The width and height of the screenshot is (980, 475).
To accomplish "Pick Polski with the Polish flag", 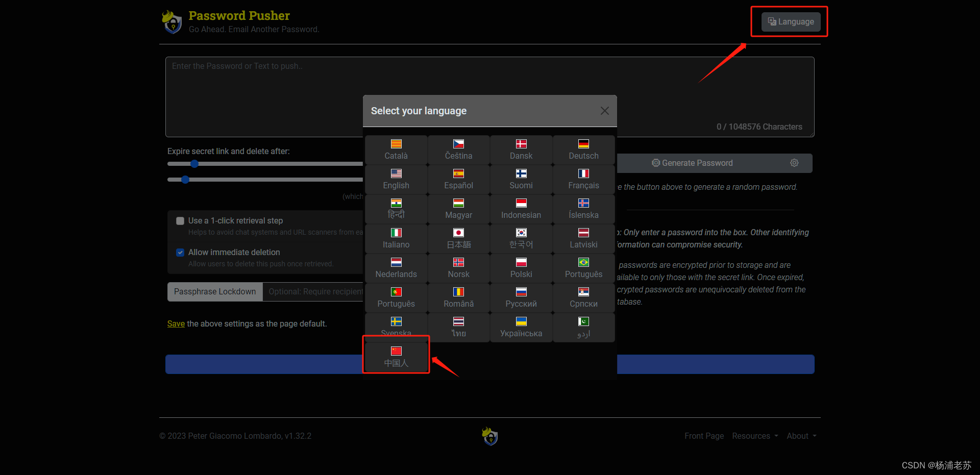I will 521,268.
